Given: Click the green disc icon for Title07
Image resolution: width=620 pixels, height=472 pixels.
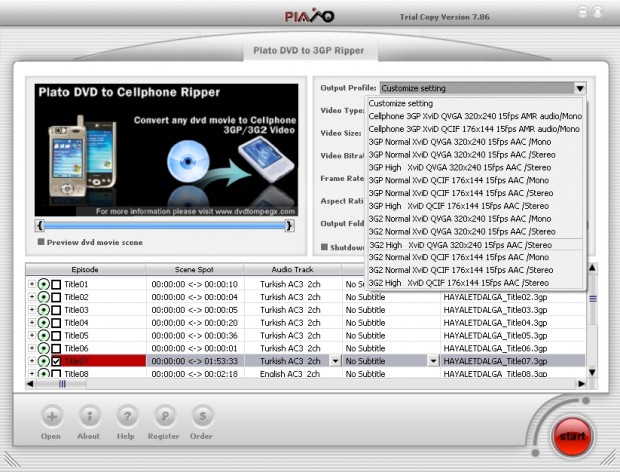Looking at the screenshot, I should [x=43, y=361].
